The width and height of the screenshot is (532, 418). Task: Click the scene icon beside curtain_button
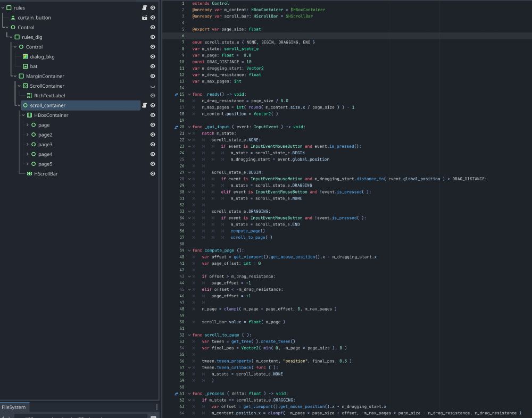click(144, 18)
